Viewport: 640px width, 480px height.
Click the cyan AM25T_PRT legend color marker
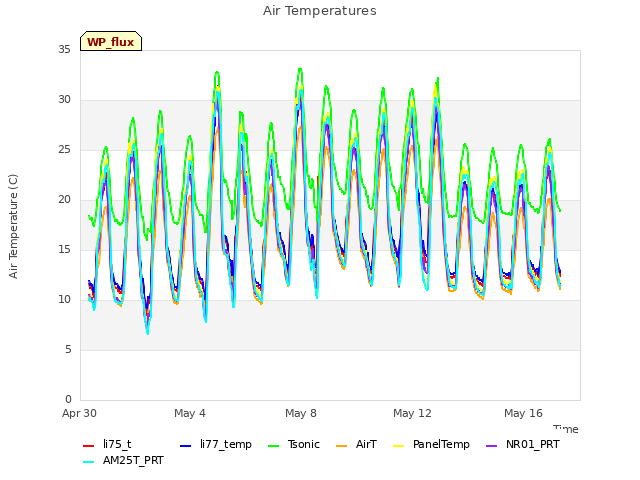click(x=89, y=462)
